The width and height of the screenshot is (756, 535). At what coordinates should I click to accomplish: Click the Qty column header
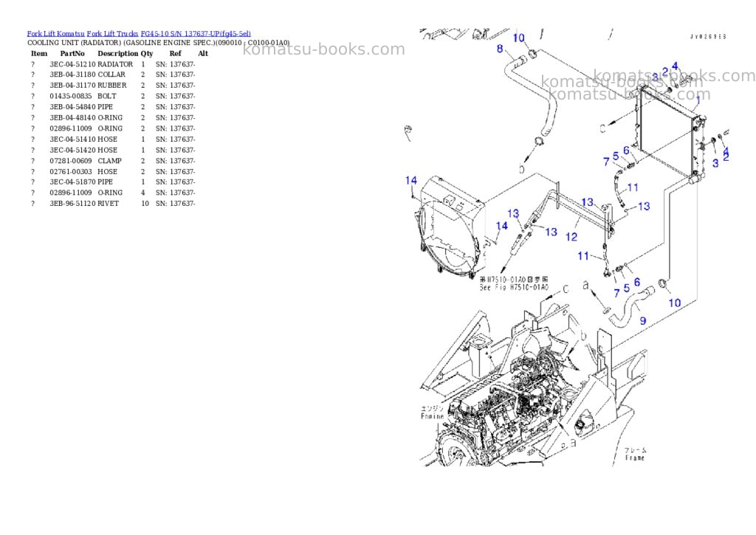tap(147, 53)
